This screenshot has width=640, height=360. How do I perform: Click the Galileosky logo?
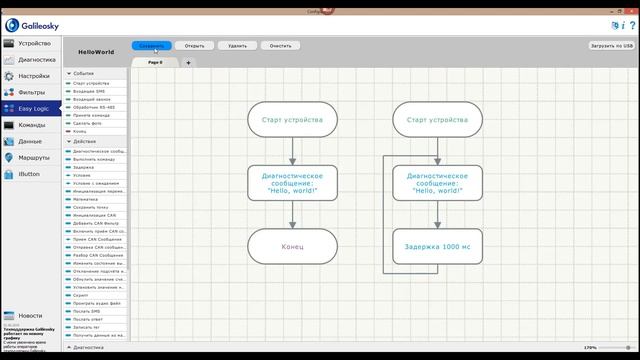(32, 25)
